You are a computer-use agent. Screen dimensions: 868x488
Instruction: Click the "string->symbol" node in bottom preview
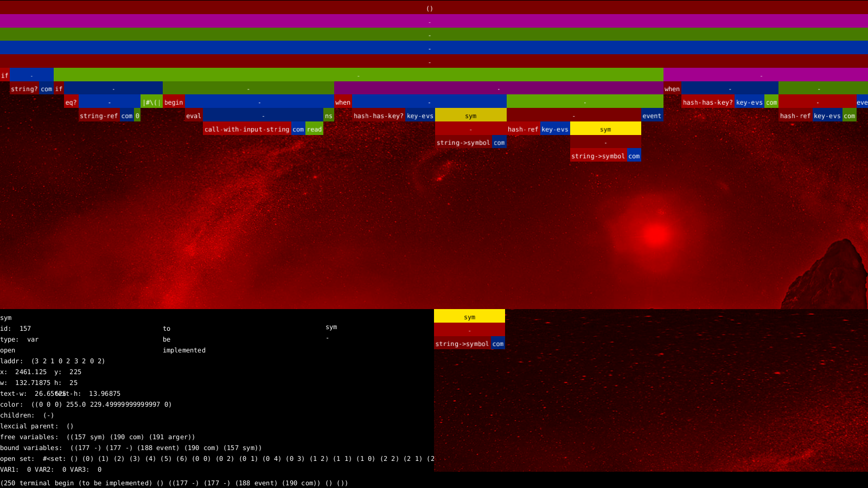(462, 344)
